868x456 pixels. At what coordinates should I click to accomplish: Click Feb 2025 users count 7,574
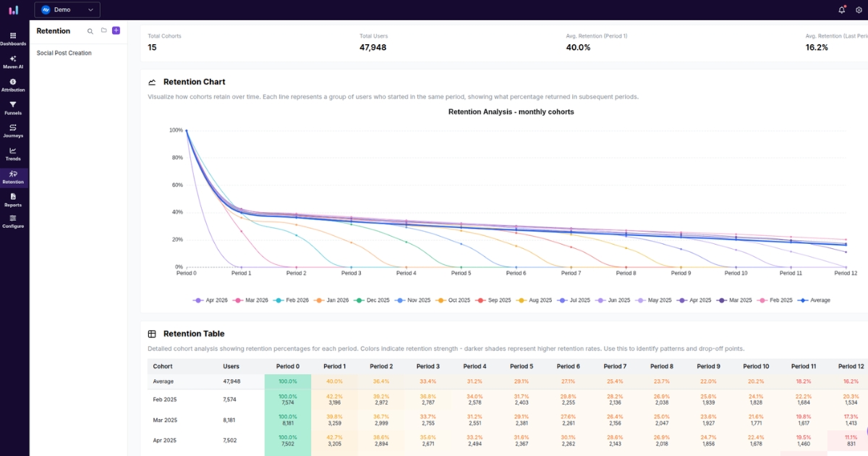pyautogui.click(x=231, y=400)
